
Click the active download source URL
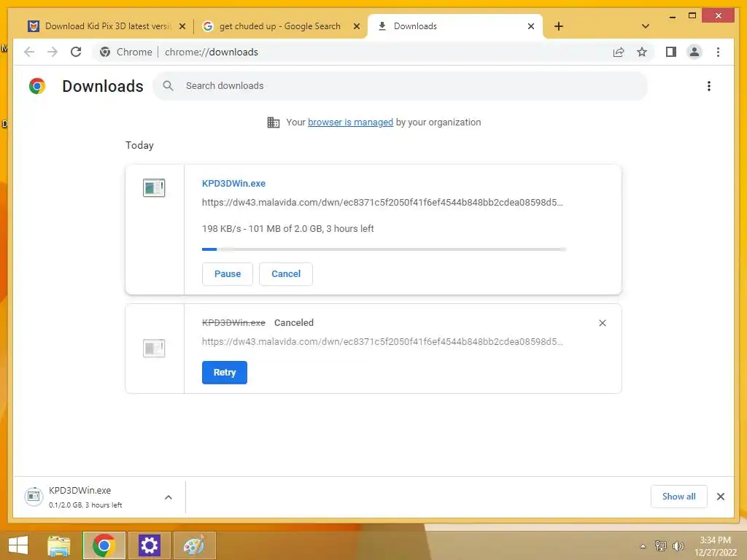point(382,203)
